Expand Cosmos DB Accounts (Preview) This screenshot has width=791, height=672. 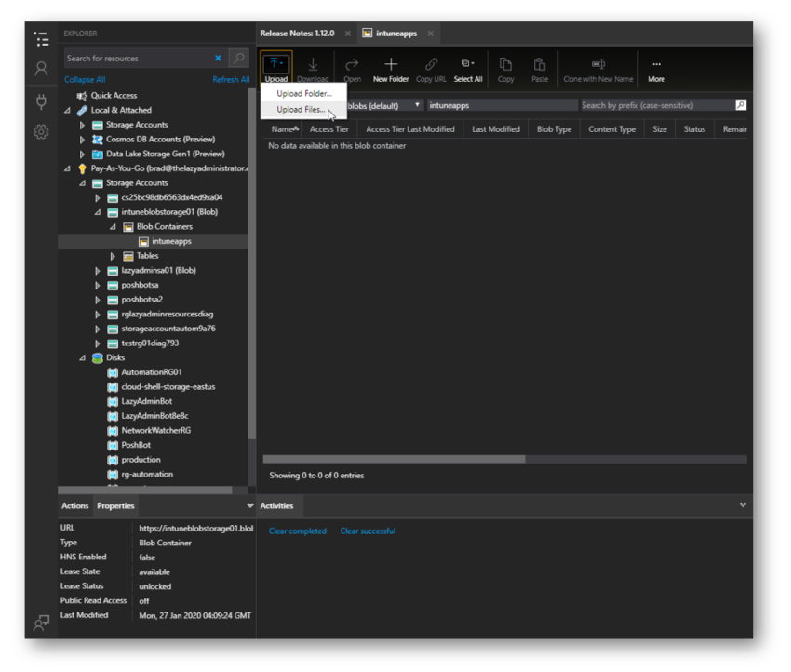pyautogui.click(x=82, y=140)
